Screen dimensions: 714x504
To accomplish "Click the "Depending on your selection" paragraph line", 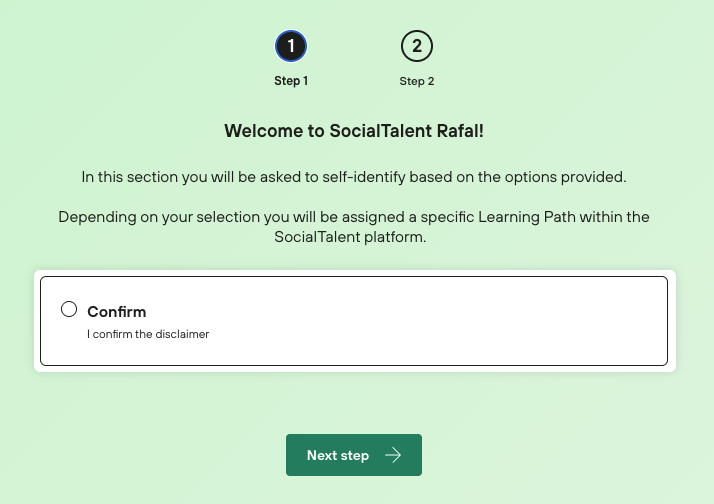I will pyautogui.click(x=354, y=217).
